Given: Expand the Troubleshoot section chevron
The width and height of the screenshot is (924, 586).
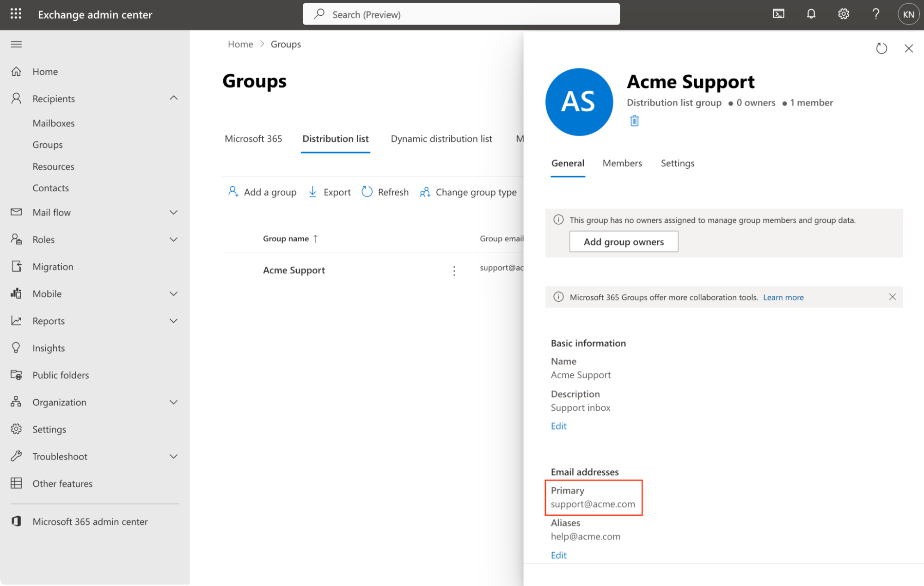Looking at the screenshot, I should pos(173,456).
